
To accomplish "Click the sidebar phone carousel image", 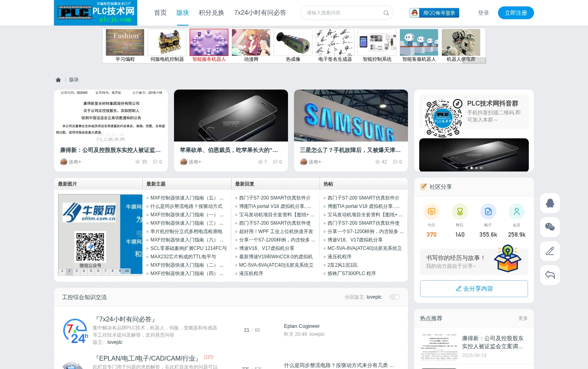I will (474, 155).
